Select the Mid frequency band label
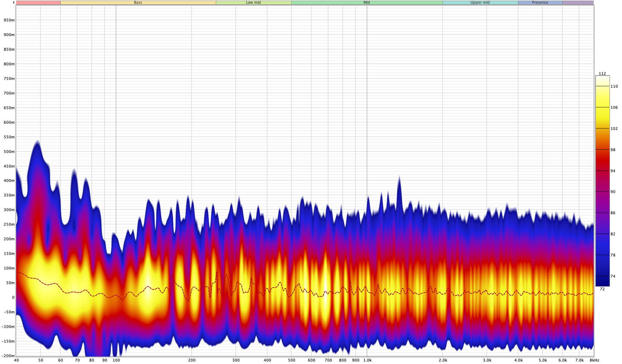The height and width of the screenshot is (364, 622). click(366, 2)
